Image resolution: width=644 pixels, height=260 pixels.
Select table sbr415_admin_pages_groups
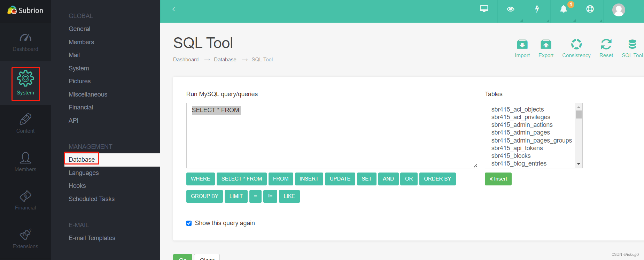pos(532,140)
